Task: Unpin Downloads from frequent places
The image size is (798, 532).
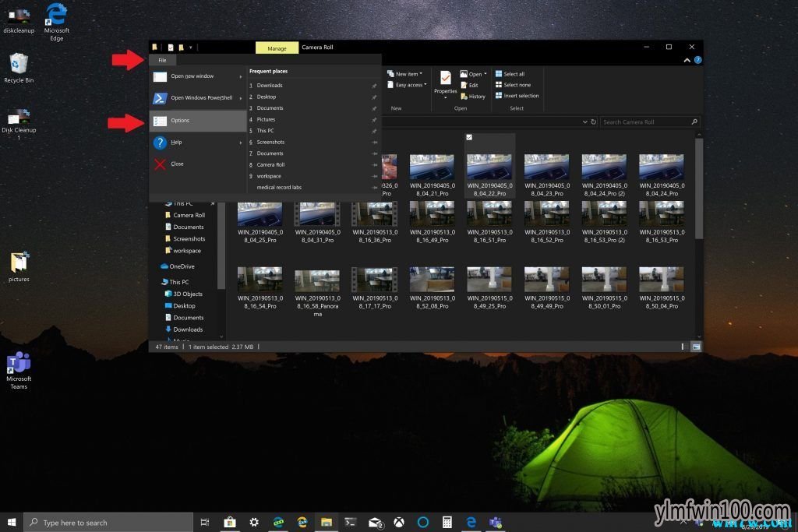Action: coord(374,86)
